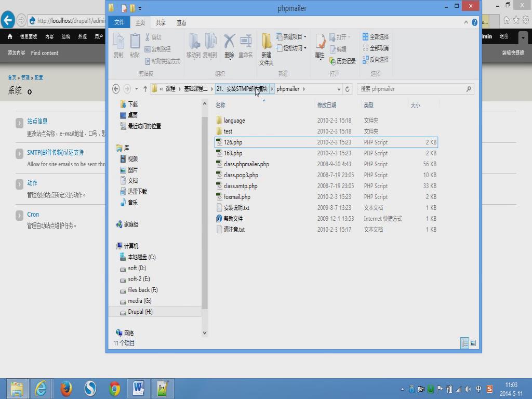The width and height of the screenshot is (532, 399).
Task: Click the Rename (重命名) icon
Action: pyautogui.click(x=246, y=45)
